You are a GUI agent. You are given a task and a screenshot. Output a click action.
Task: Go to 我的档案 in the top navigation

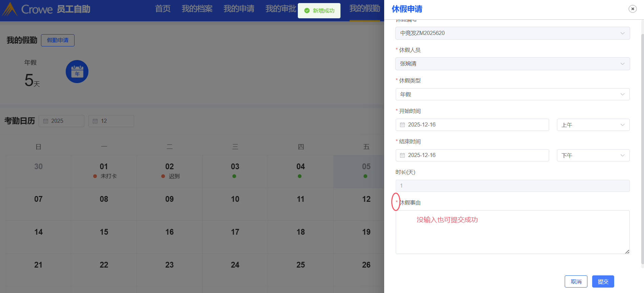pos(197,9)
